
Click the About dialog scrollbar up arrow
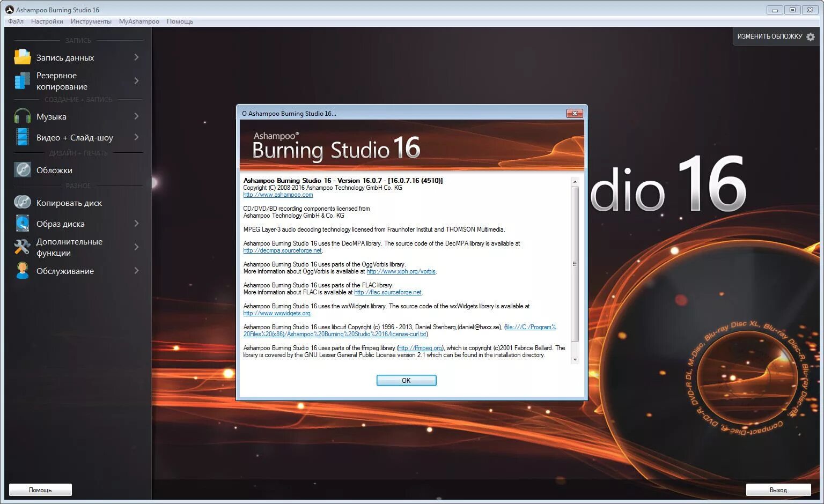click(x=575, y=182)
